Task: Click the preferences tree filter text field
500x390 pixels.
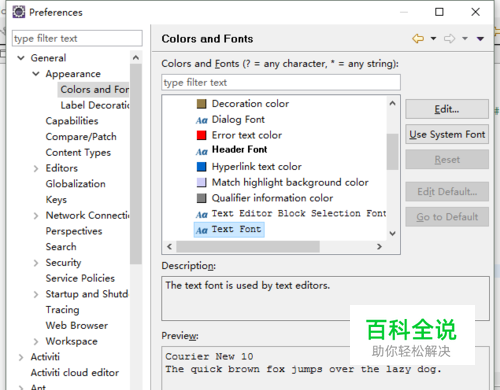Action: click(77, 38)
